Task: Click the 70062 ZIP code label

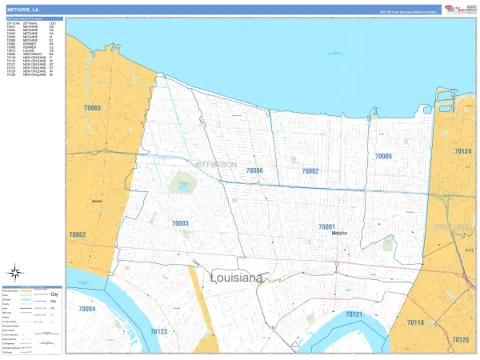Action: [77, 235]
